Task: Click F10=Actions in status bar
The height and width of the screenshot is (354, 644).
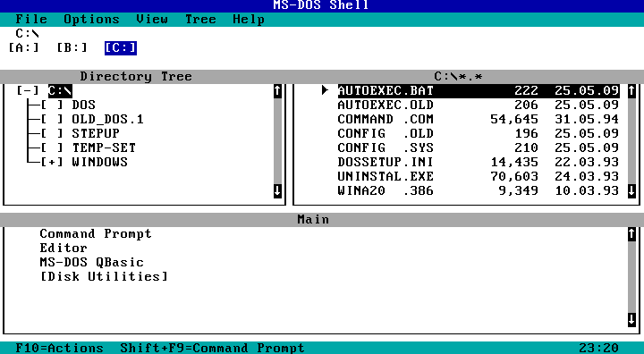Action: pos(60,348)
